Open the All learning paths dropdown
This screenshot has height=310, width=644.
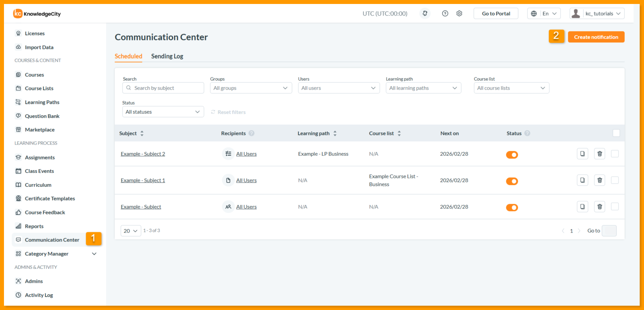click(423, 88)
